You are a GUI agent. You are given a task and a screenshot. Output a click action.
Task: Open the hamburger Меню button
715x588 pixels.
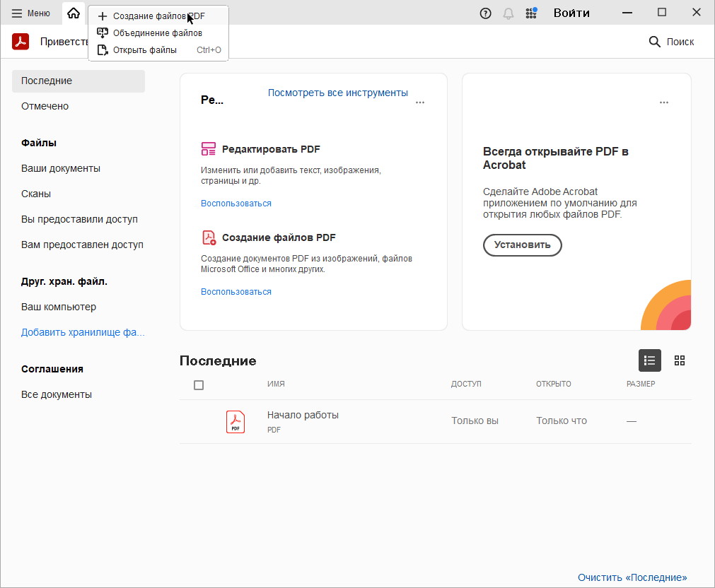(30, 13)
